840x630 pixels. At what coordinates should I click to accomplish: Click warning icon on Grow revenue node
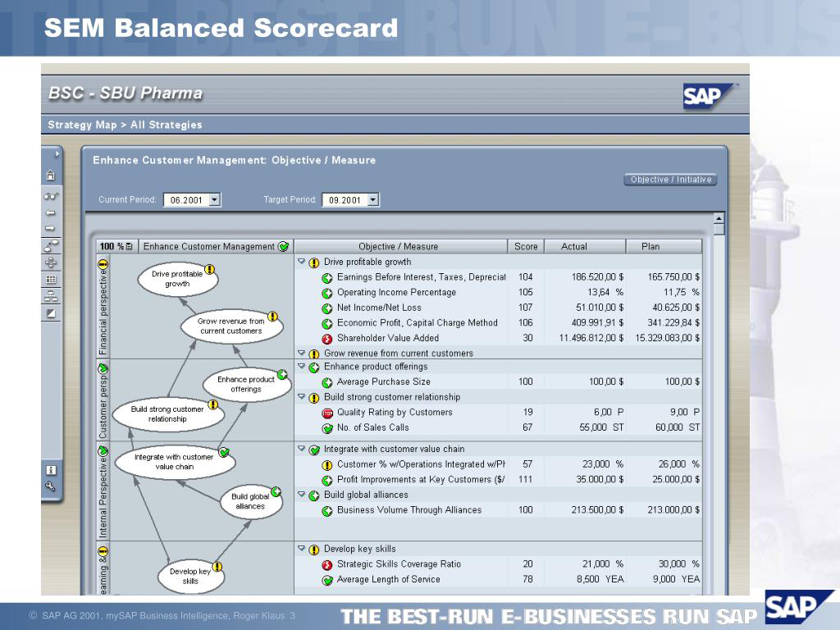coord(272,316)
